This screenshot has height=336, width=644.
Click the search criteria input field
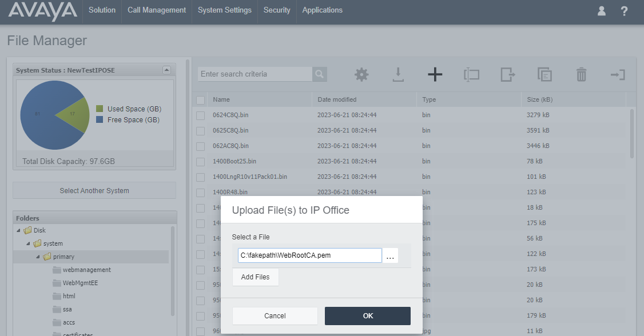[255, 74]
